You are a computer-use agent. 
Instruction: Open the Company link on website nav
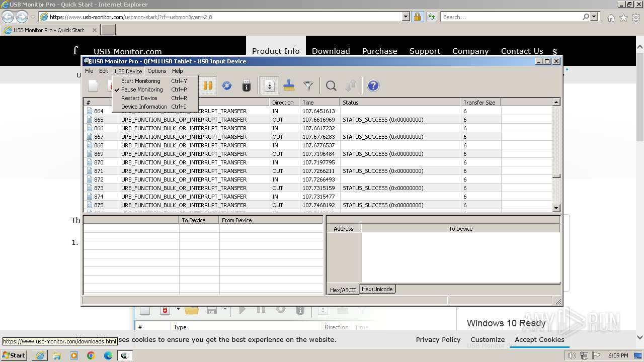coord(470,51)
